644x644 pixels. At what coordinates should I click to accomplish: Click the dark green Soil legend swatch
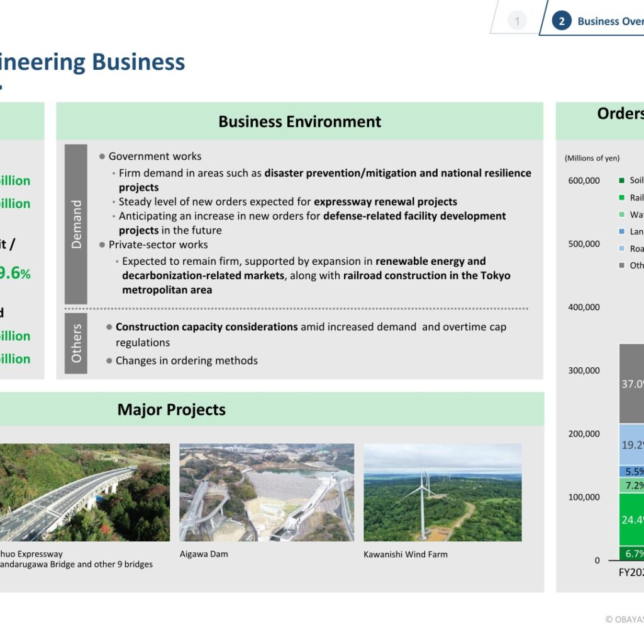pyautogui.click(x=622, y=180)
